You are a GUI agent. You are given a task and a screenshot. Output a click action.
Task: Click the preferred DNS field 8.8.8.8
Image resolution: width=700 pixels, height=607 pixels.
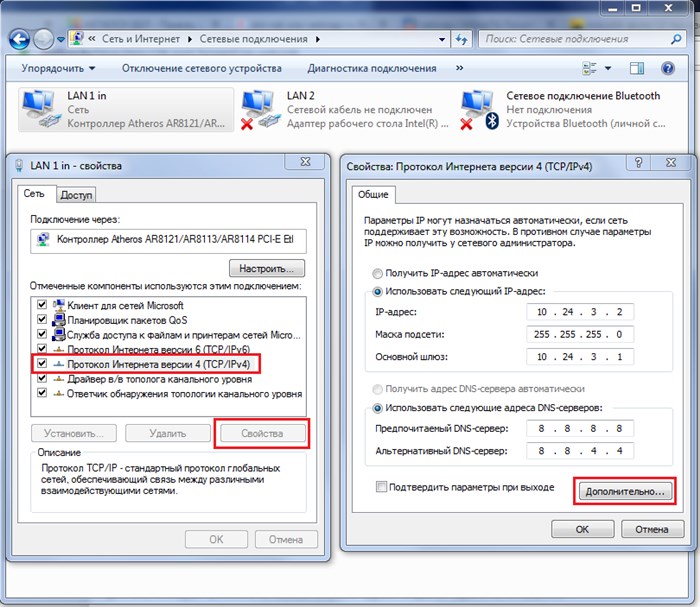(580, 428)
